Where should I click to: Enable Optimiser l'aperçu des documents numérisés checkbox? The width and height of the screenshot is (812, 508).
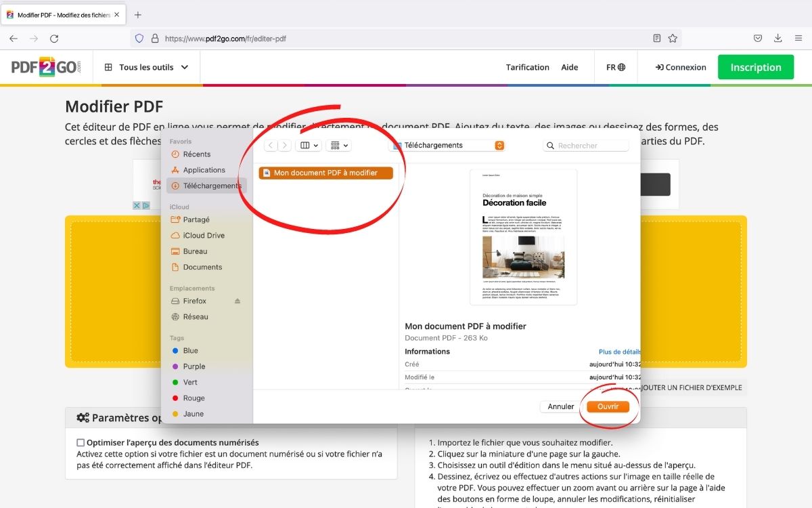[81, 442]
